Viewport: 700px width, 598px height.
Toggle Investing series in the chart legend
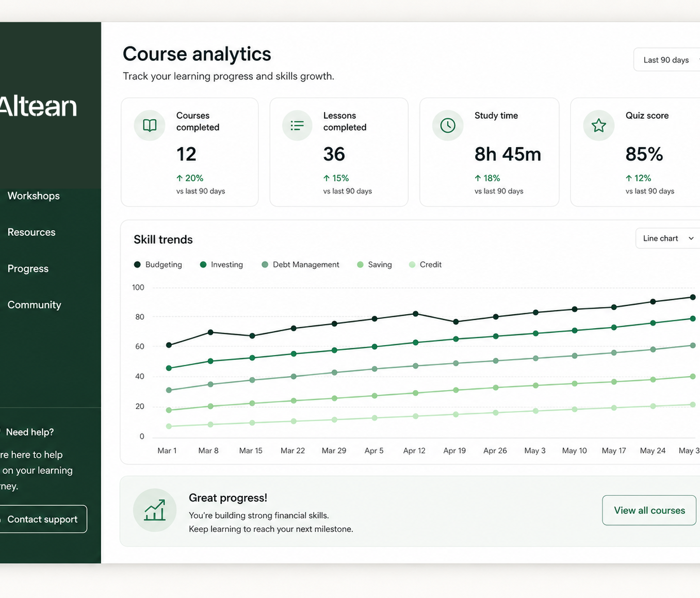221,265
